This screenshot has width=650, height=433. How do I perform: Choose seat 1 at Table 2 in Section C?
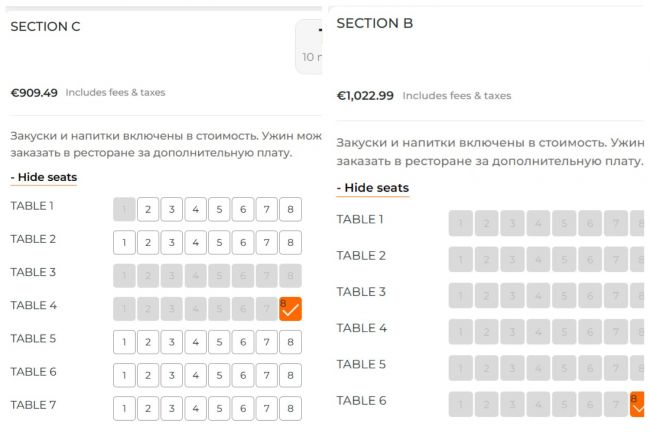point(124,243)
